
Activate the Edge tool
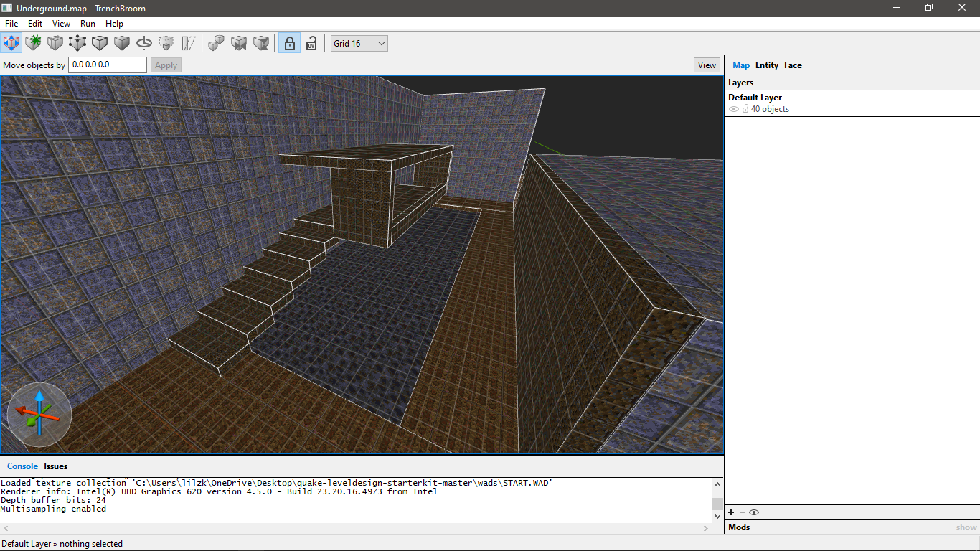(x=100, y=43)
